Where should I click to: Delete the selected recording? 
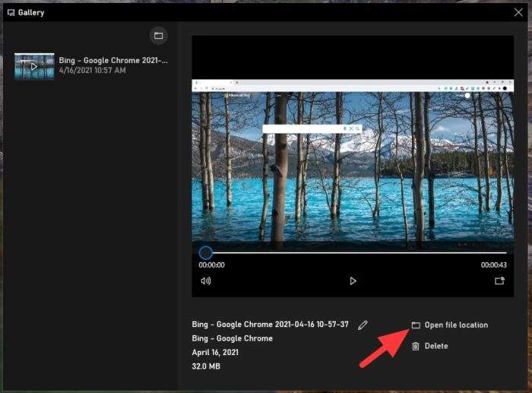click(x=430, y=346)
